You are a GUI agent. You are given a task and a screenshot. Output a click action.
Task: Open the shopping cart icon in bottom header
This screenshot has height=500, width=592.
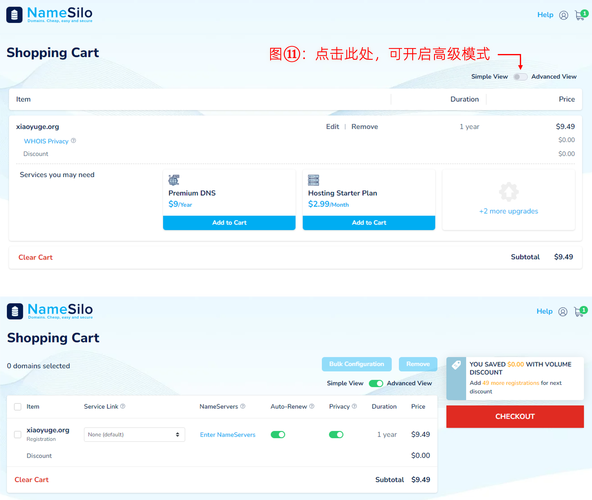click(x=580, y=311)
